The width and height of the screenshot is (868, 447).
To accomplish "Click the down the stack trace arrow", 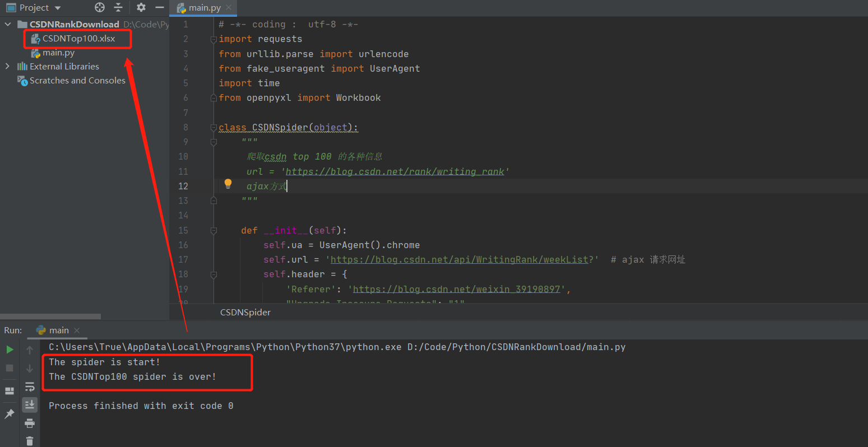I will [x=30, y=369].
